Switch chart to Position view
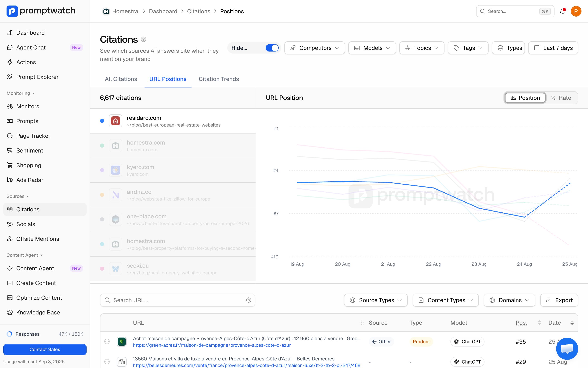Image resolution: width=588 pixels, height=368 pixels. [x=525, y=98]
